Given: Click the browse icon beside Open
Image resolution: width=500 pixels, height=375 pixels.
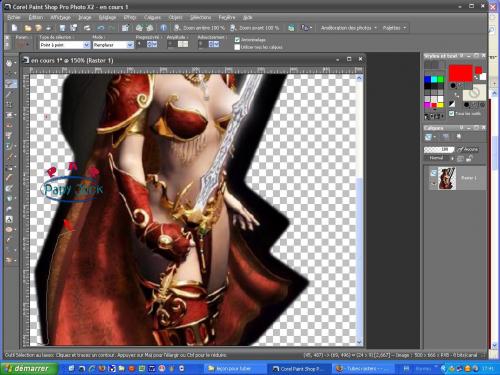Looking at the screenshot, I should (38, 28).
